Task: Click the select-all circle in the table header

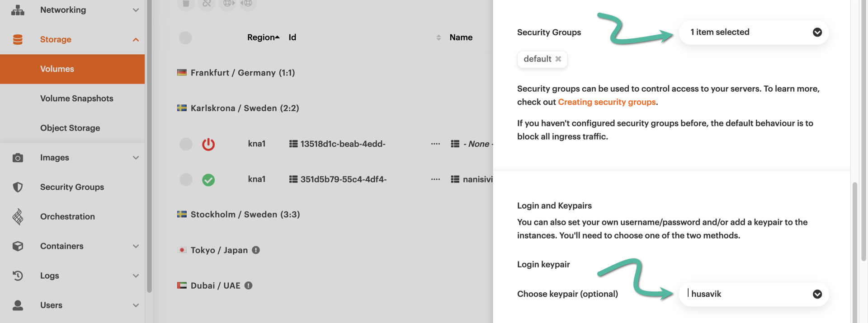Action: click(x=185, y=37)
